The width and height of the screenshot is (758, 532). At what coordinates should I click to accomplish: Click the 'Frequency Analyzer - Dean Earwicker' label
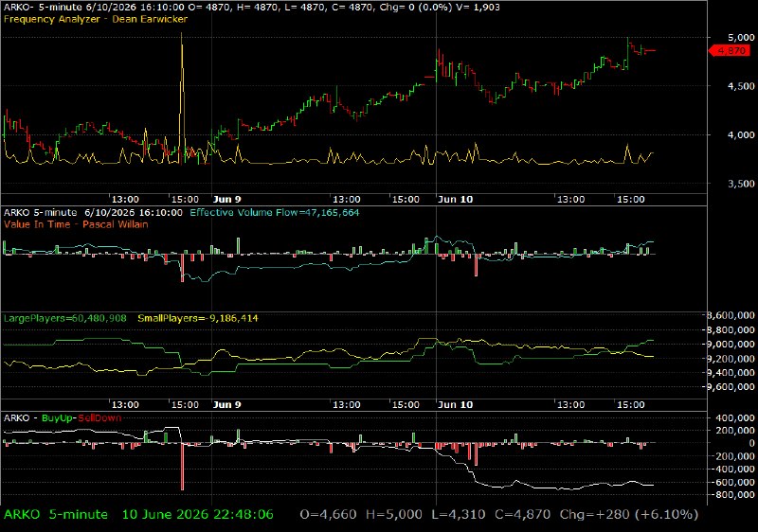click(x=96, y=19)
